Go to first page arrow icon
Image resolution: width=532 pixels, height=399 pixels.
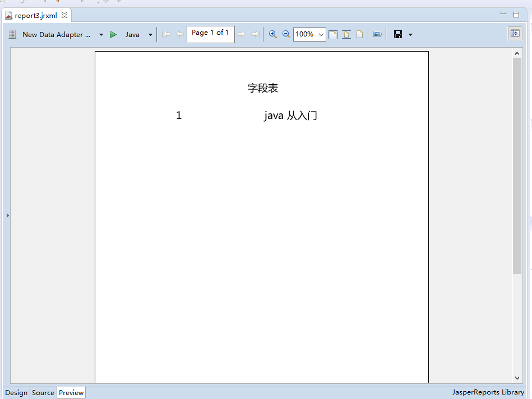pyautogui.click(x=166, y=34)
